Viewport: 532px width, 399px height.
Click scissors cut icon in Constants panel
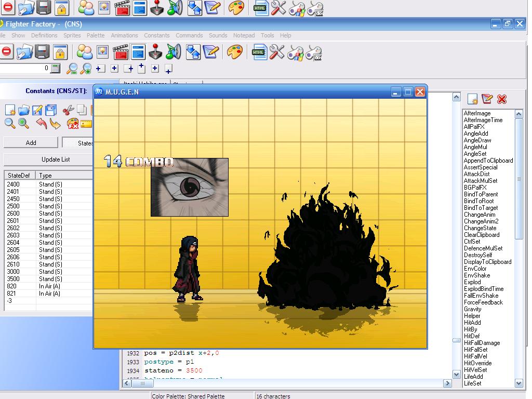(x=68, y=110)
